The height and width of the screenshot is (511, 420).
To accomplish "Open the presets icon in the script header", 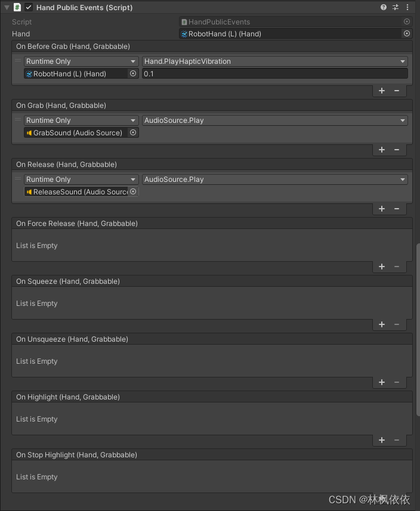I will point(395,7).
